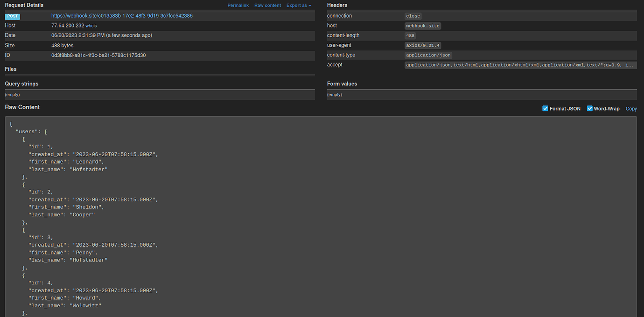
Task: Select the content-type value application/json
Action: [428, 55]
